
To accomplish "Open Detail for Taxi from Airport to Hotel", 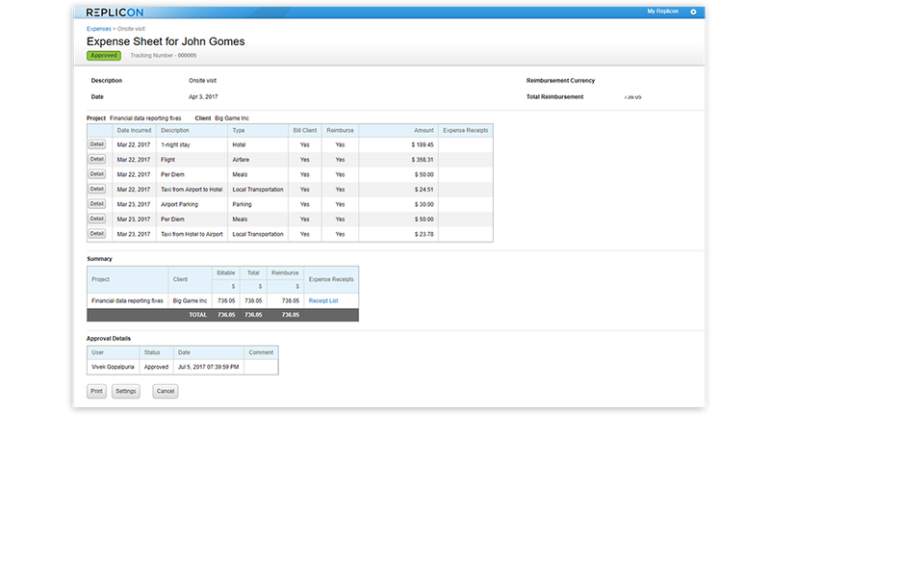I will [x=96, y=190].
